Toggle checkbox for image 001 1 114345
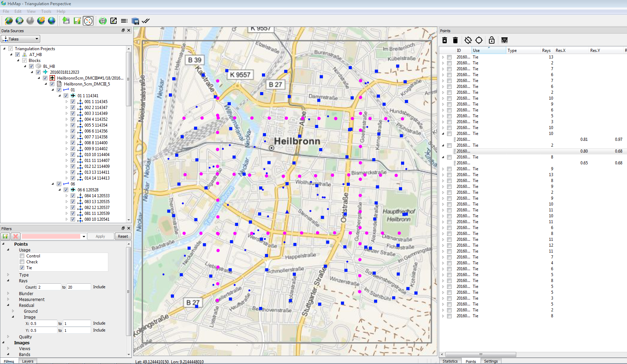The height and width of the screenshot is (364, 627). click(73, 102)
